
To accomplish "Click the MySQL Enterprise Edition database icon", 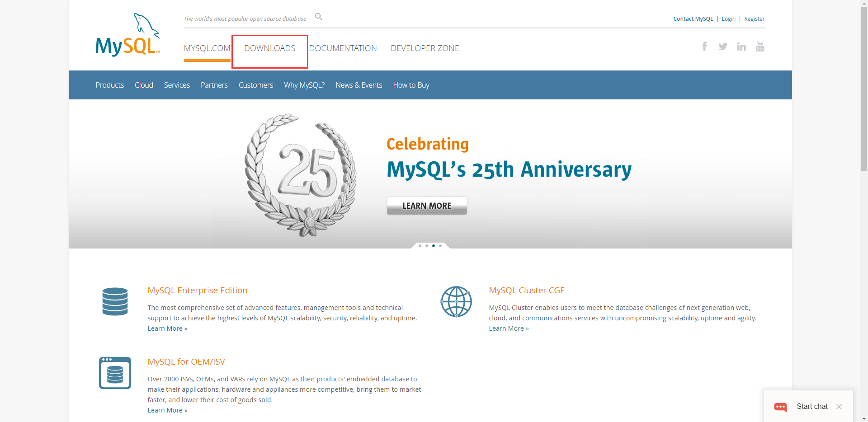I will (x=115, y=301).
